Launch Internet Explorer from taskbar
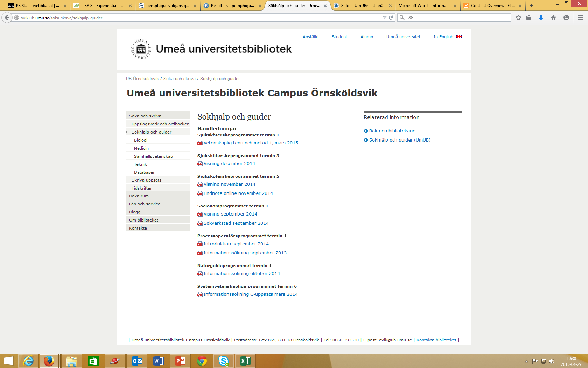This screenshot has height=368, width=588. 28,361
